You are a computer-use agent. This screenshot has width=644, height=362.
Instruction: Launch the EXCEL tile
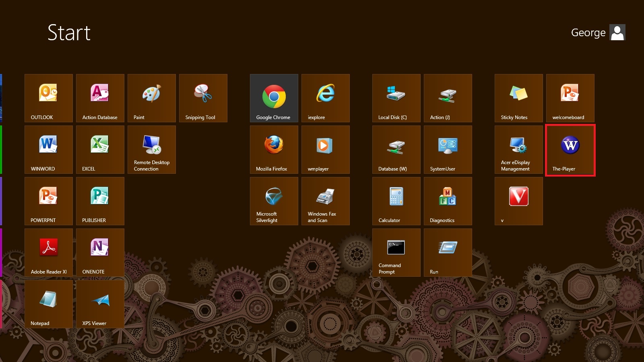100,150
